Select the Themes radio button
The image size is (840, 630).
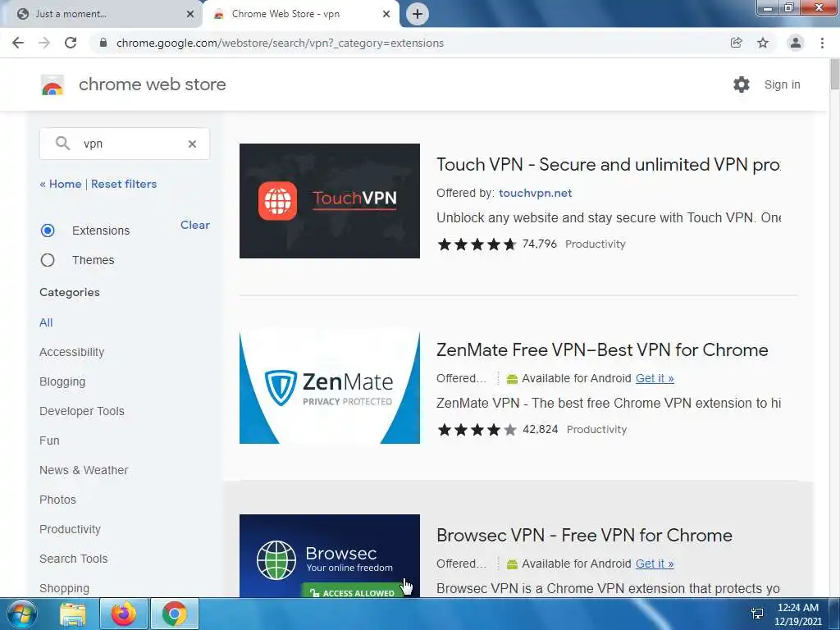(48, 260)
